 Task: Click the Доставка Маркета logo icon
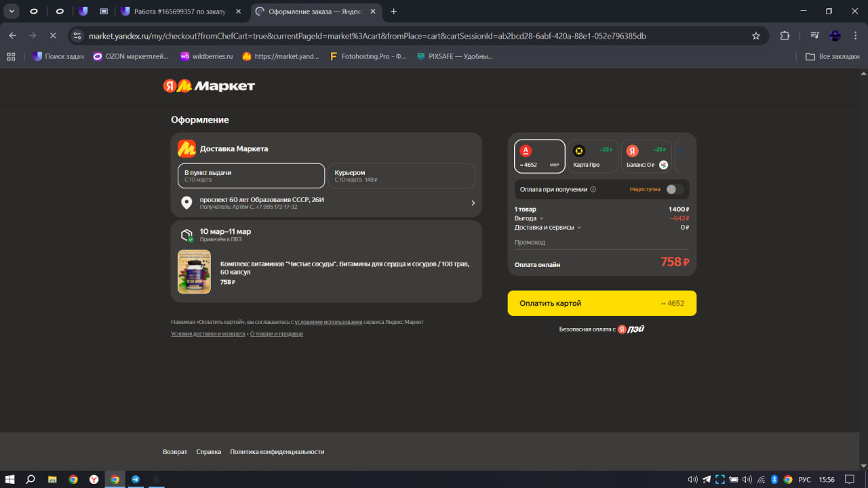(186, 148)
